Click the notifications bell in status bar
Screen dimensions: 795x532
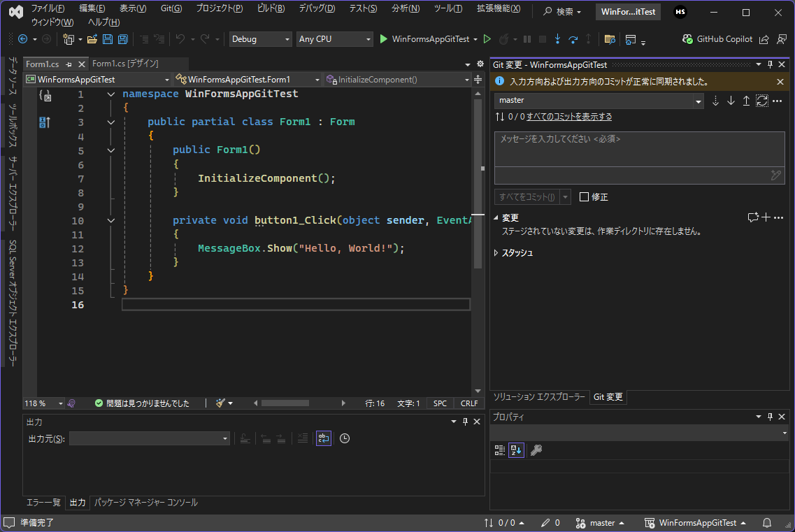point(767,523)
